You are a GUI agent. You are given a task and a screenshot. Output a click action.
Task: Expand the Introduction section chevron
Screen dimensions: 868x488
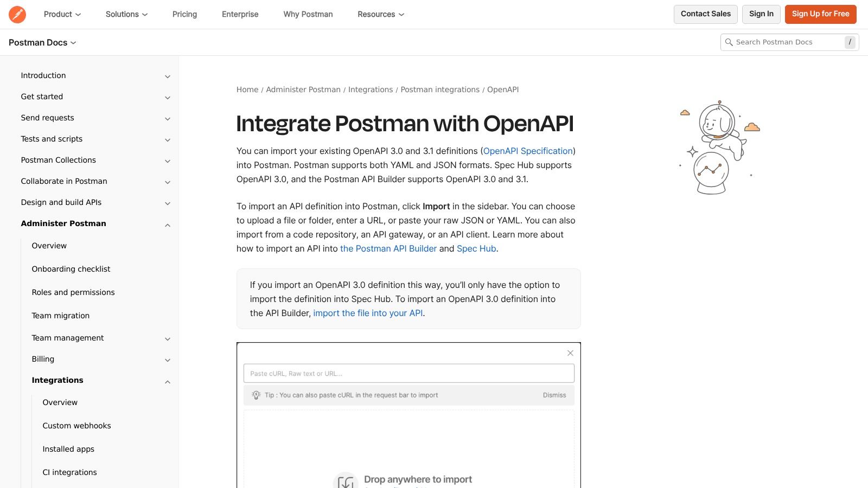click(168, 76)
